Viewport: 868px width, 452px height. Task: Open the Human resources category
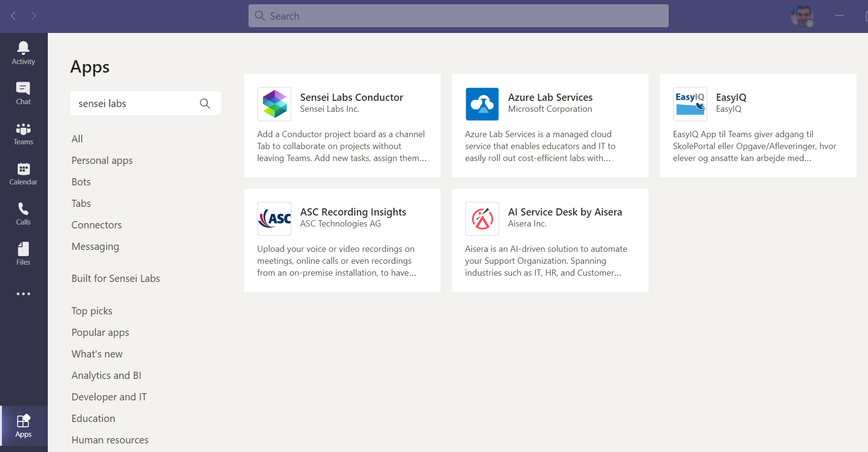click(x=110, y=440)
